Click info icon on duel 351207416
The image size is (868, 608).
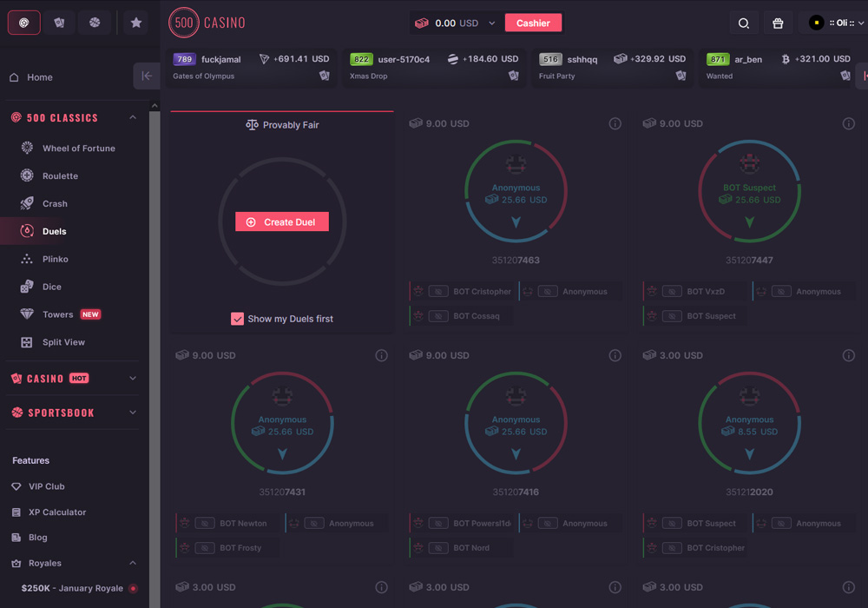click(615, 355)
